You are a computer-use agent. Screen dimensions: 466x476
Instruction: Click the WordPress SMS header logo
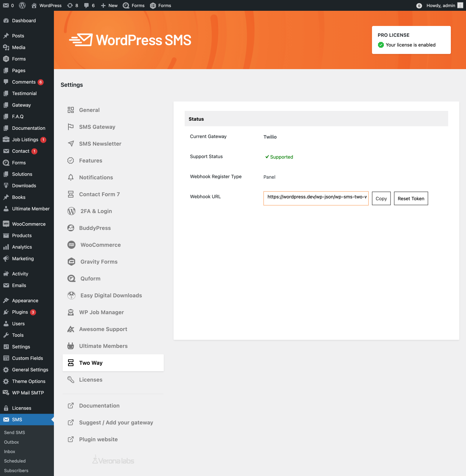point(130,40)
